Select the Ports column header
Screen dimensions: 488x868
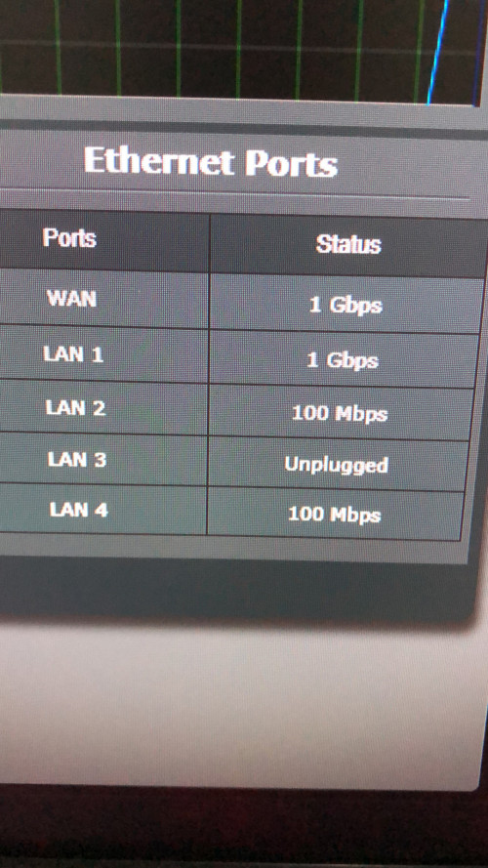click(x=69, y=238)
